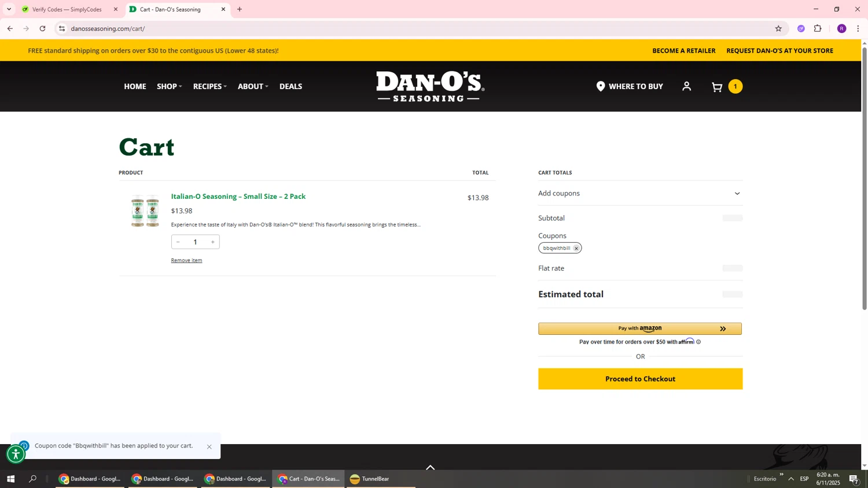
Task: Click the scroll-to-top chevron at page bottom
Action: coord(430,467)
